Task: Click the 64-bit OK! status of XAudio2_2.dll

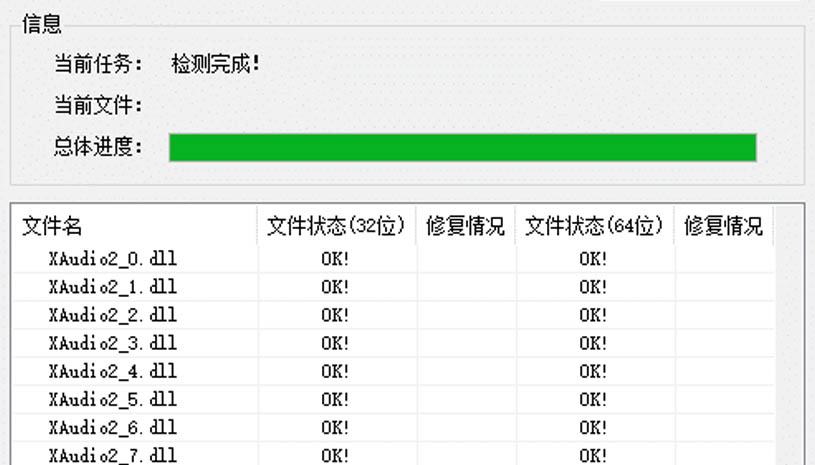Action: [593, 315]
